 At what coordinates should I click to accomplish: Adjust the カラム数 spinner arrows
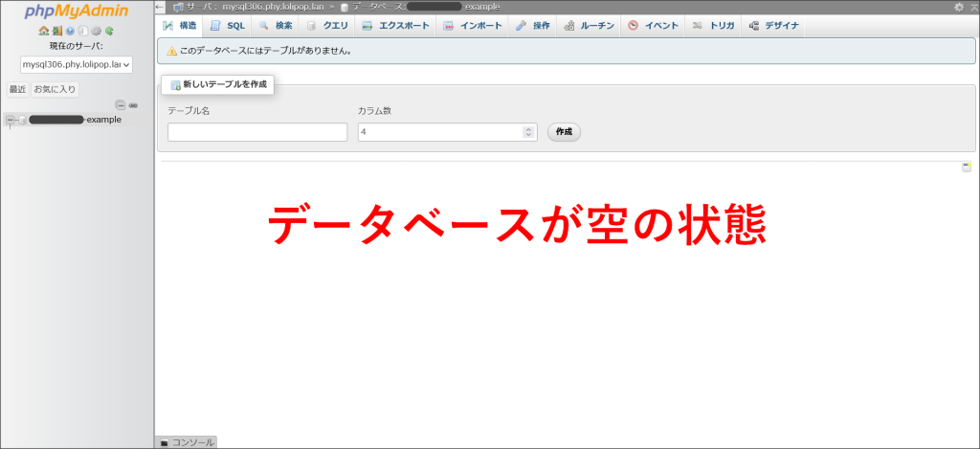pyautogui.click(x=528, y=132)
